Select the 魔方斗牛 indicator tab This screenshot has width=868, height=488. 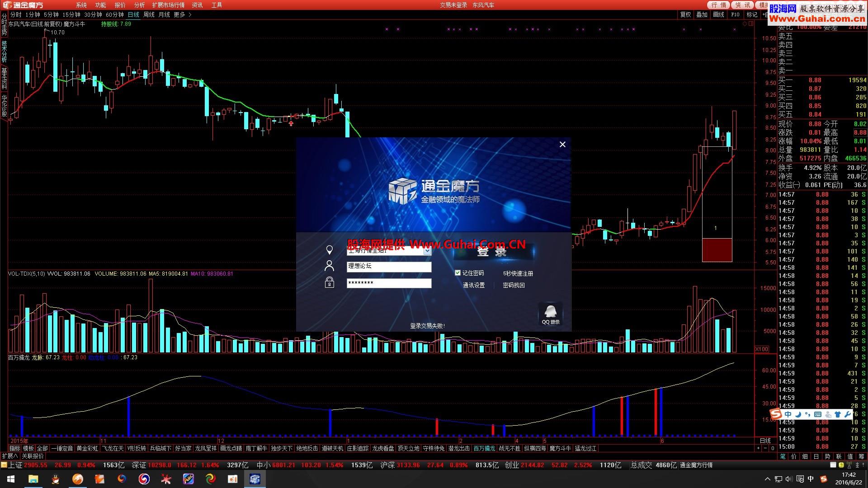tap(560, 448)
